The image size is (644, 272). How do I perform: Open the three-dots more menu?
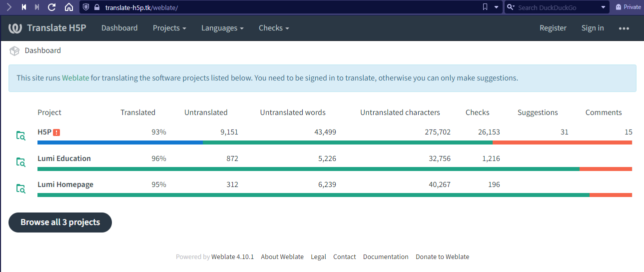[x=624, y=28]
